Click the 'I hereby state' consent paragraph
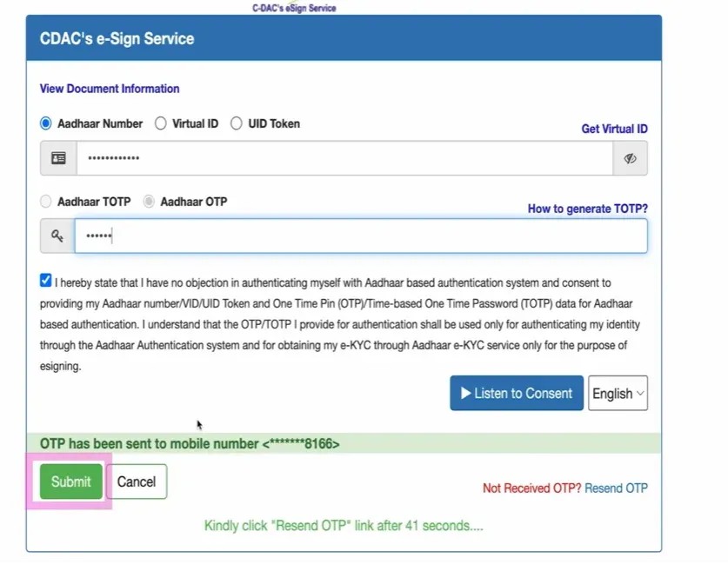728x571 pixels. click(x=341, y=324)
